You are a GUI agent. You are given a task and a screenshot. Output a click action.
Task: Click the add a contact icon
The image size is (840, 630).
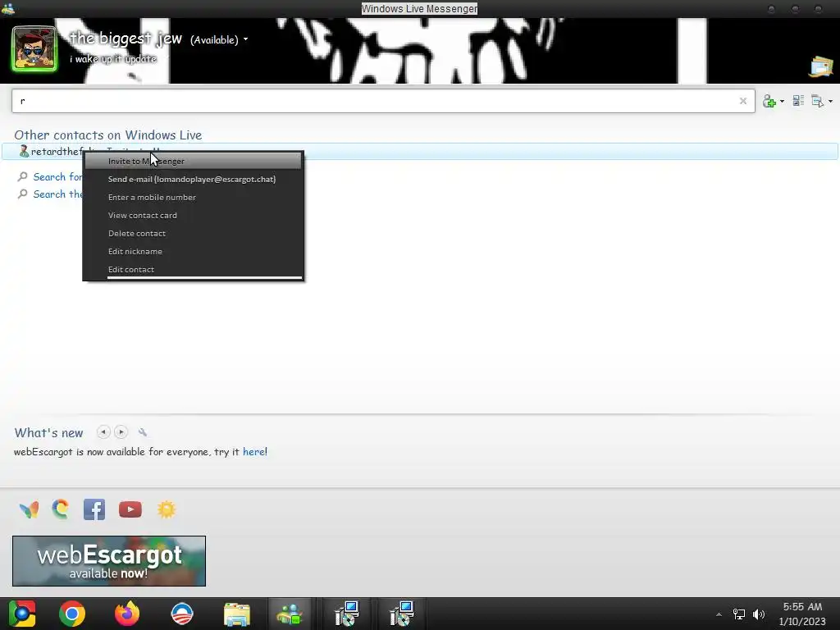(x=769, y=101)
